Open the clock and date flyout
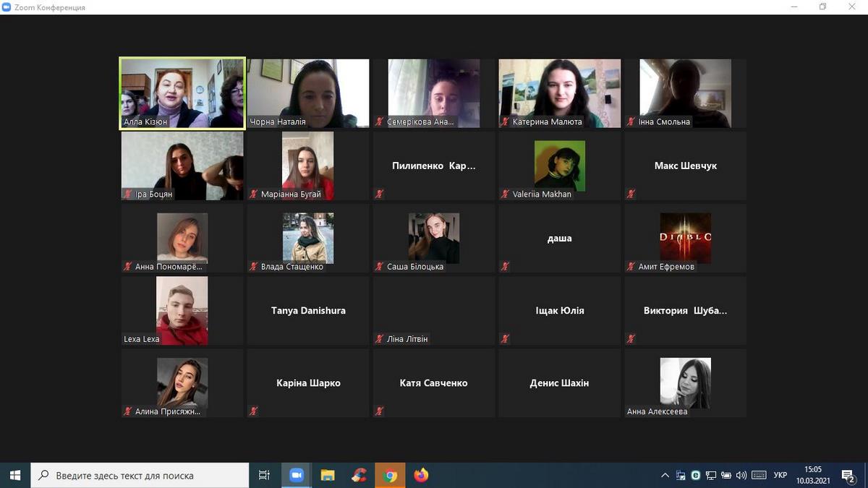Screen dimensions: 868x488 [813, 475]
